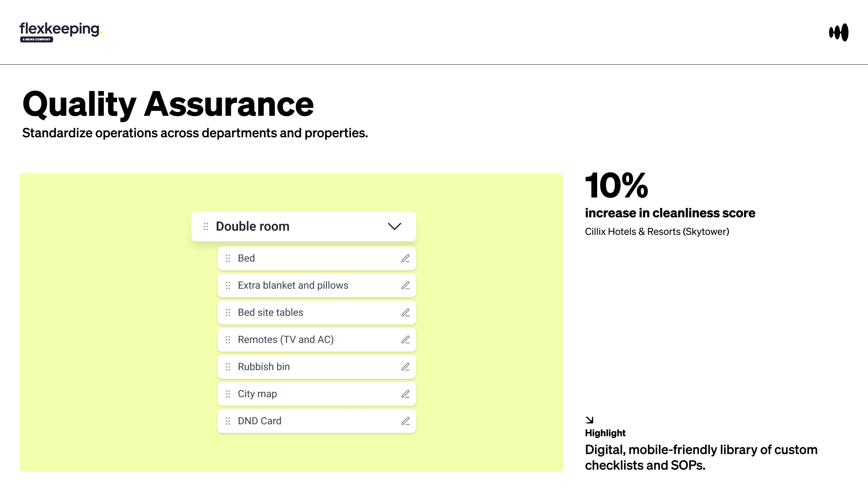The height and width of the screenshot is (488, 868).
Task: Click the Rubbish bin edit pencil
Action: [405, 367]
